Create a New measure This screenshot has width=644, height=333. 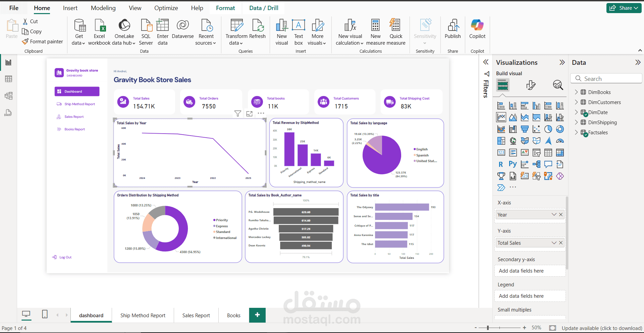[x=375, y=32]
